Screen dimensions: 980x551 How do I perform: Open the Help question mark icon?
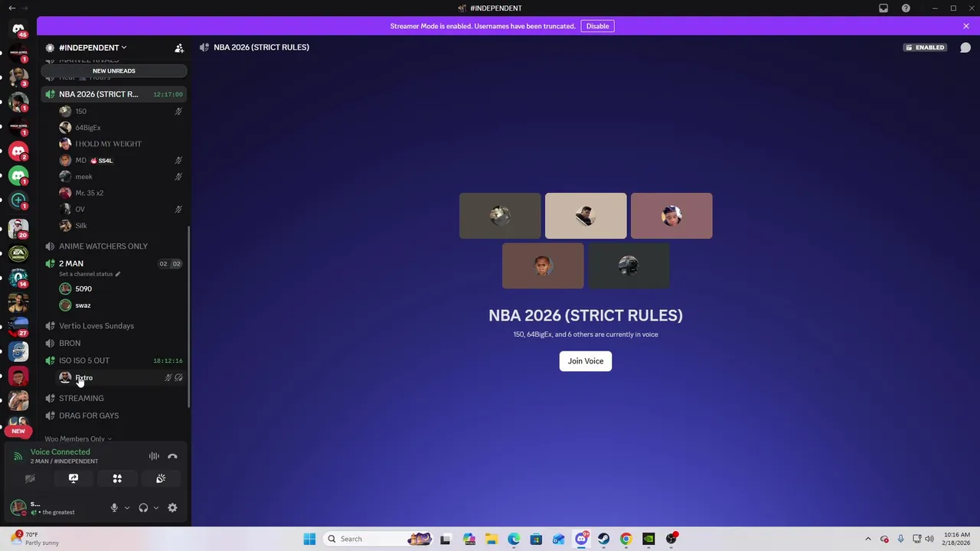tap(906, 8)
